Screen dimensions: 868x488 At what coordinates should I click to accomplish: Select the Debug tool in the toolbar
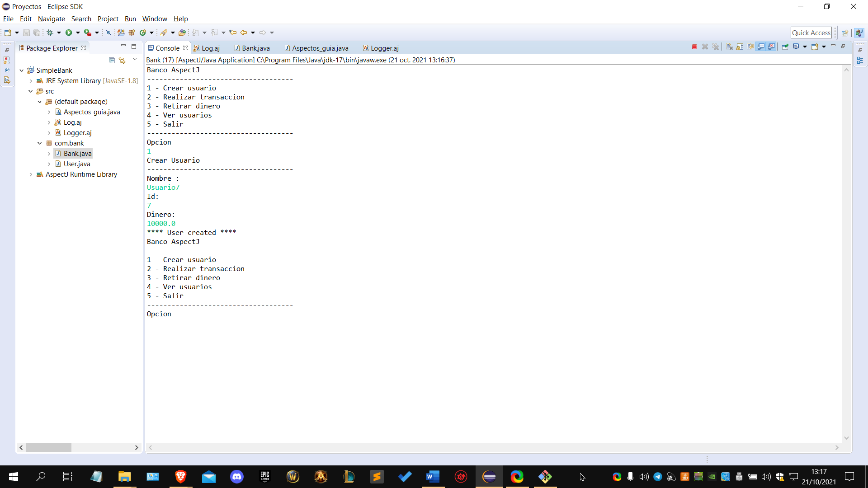pyautogui.click(x=50, y=32)
